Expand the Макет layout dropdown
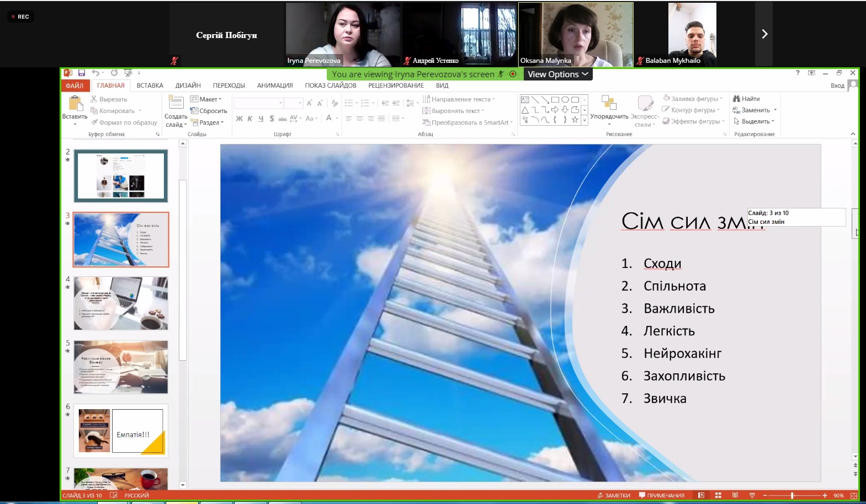 [x=206, y=99]
